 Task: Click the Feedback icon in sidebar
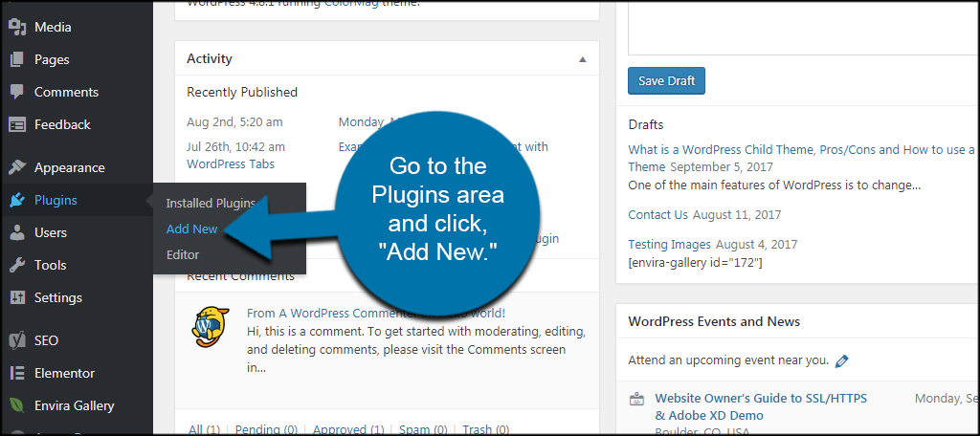click(17, 125)
